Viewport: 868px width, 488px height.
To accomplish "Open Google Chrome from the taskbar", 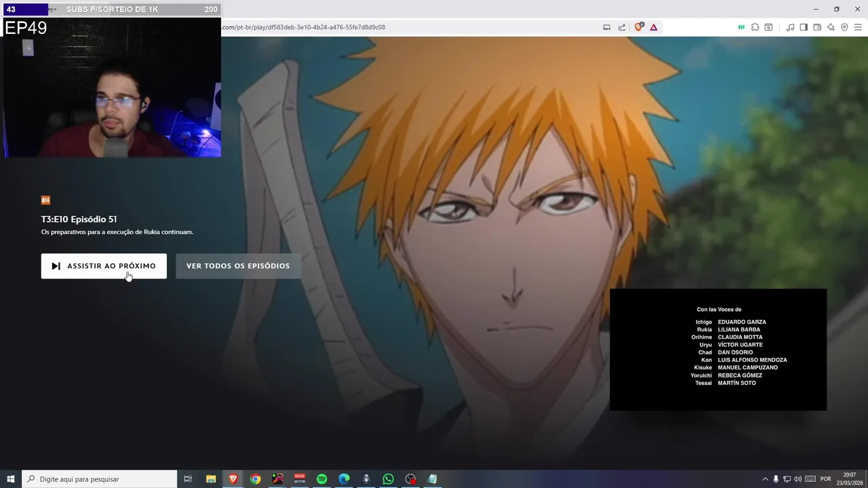I will point(255,479).
